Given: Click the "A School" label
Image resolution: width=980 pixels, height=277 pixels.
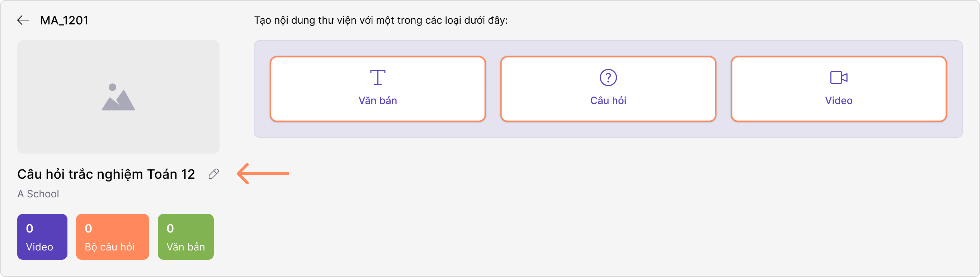Looking at the screenshot, I should coord(38,194).
